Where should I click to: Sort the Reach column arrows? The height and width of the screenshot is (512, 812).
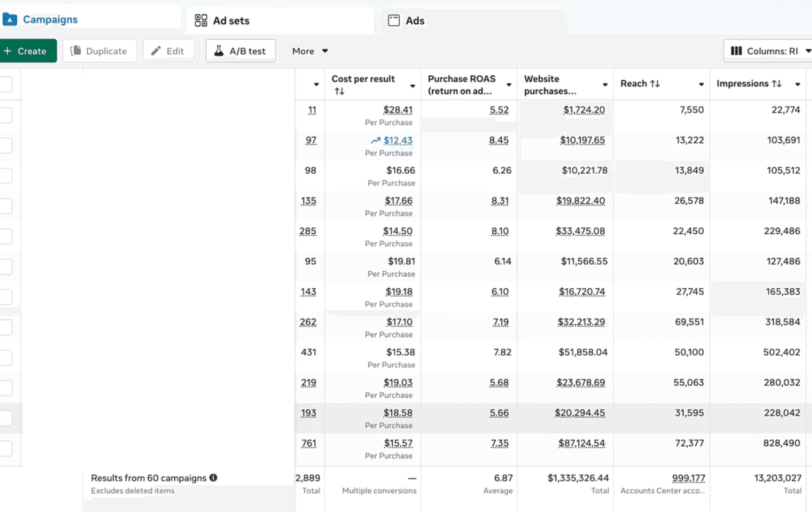point(655,84)
